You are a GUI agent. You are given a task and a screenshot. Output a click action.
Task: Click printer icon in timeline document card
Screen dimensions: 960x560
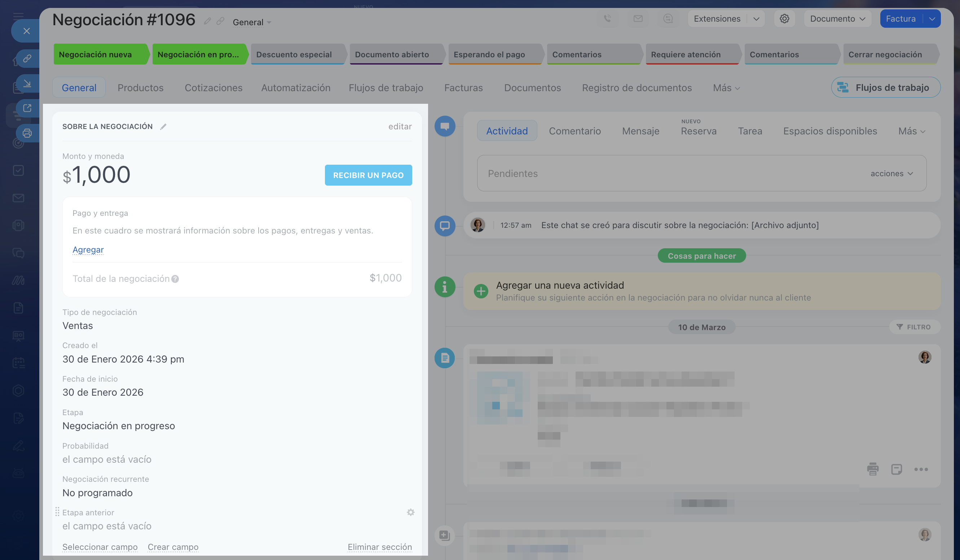tap(872, 469)
